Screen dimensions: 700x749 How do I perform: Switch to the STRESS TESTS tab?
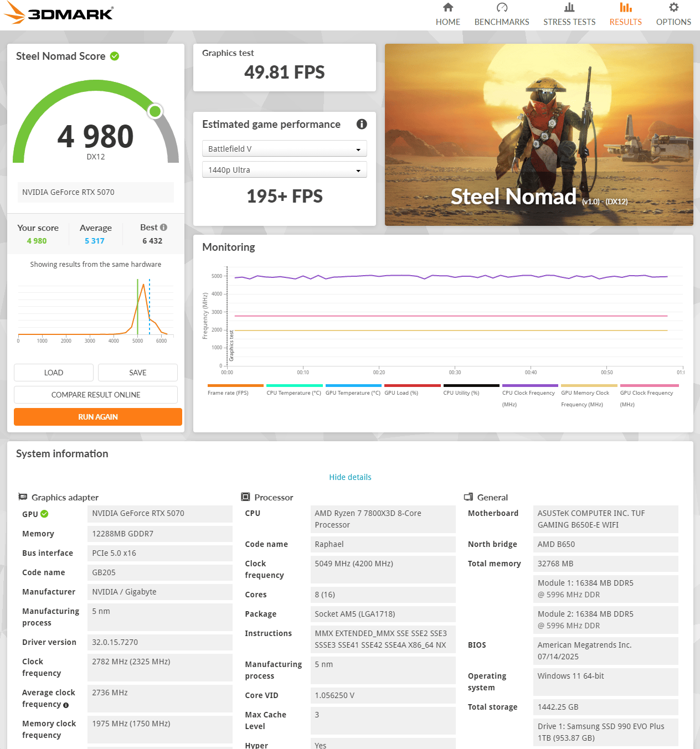[569, 22]
